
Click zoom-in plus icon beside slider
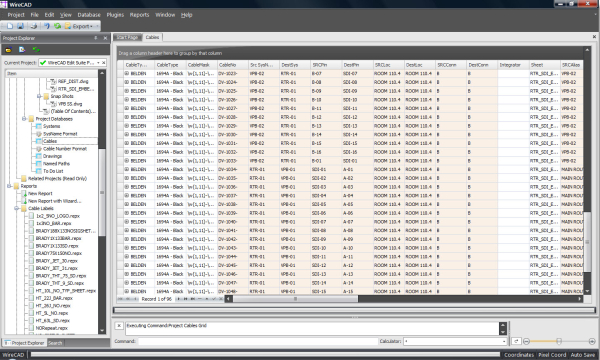pyautogui.click(x=592, y=341)
